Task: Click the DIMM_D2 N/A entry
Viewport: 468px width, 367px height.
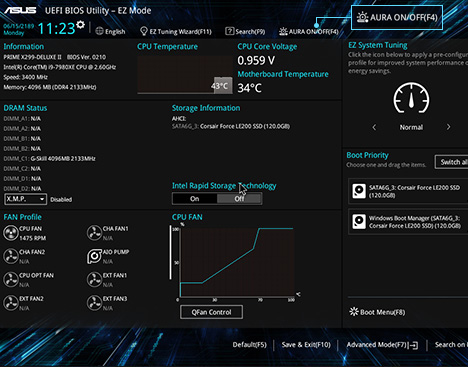Action: pyautogui.click(x=22, y=189)
